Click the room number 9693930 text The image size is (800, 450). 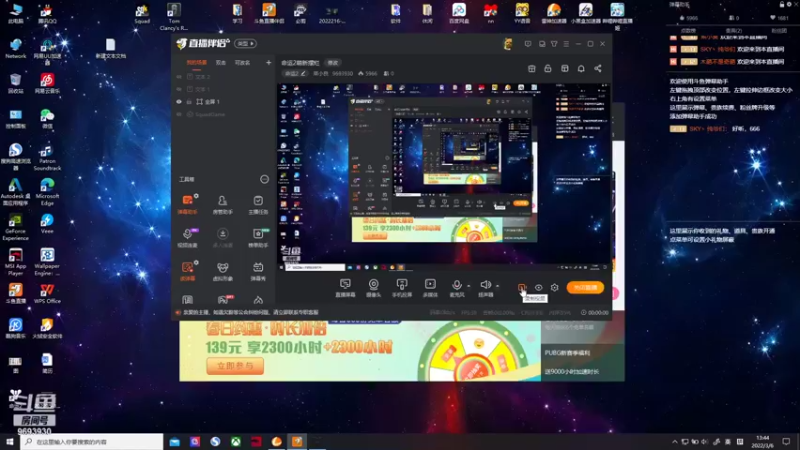(343, 73)
